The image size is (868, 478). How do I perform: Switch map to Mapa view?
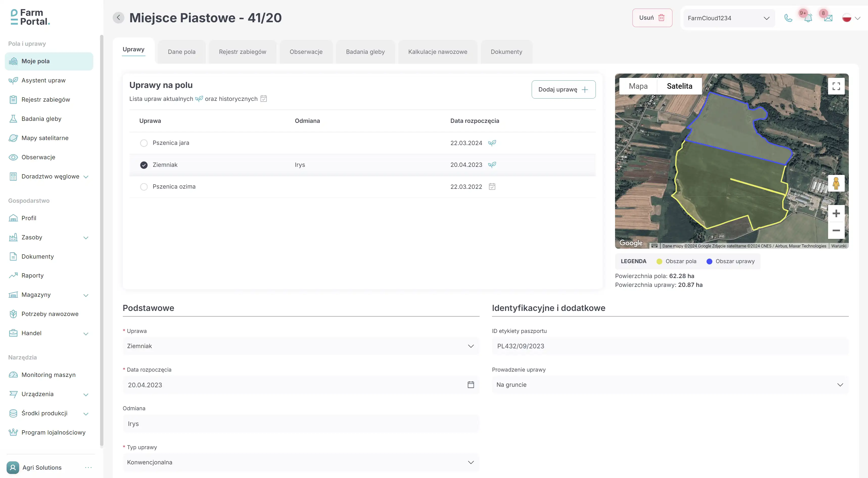[x=638, y=86]
